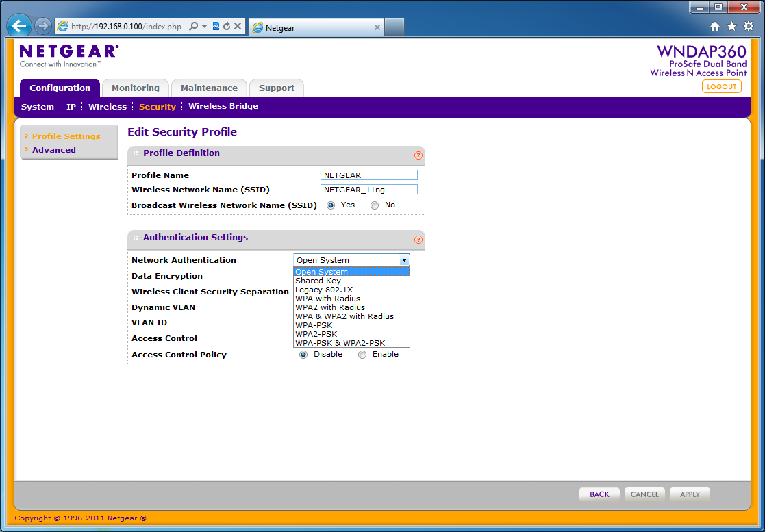The height and width of the screenshot is (532, 765).
Task: Open the browser Home page icon
Action: [x=715, y=27]
